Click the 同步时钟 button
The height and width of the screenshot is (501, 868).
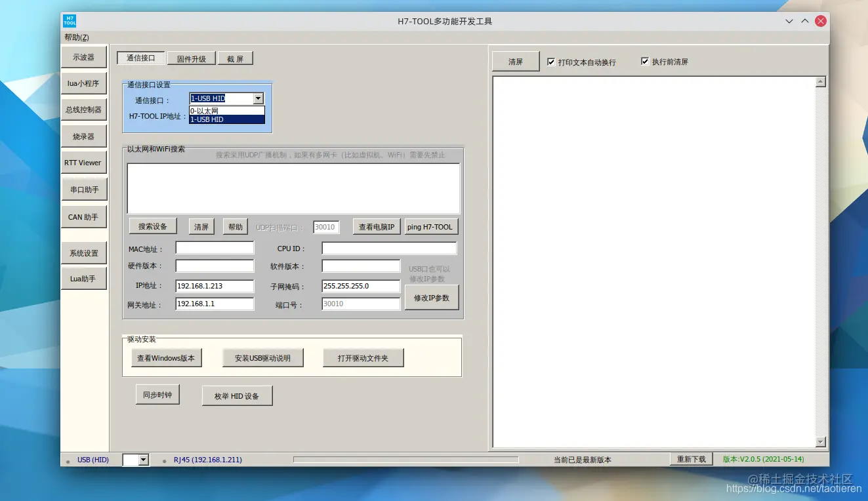tap(157, 395)
